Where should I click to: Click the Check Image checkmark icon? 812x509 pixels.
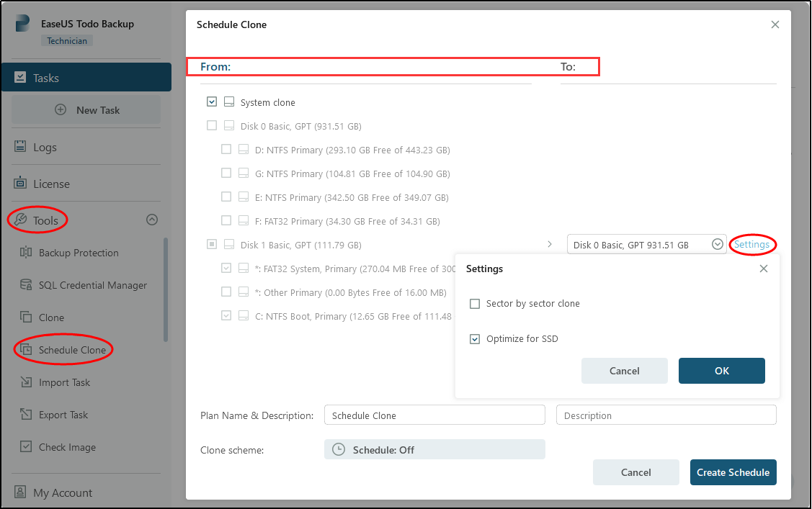point(26,446)
